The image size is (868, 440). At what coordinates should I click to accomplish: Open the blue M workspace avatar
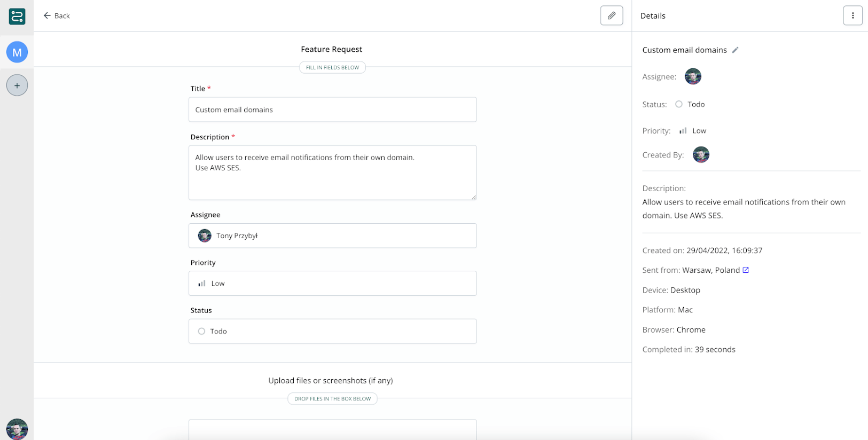pyautogui.click(x=17, y=52)
